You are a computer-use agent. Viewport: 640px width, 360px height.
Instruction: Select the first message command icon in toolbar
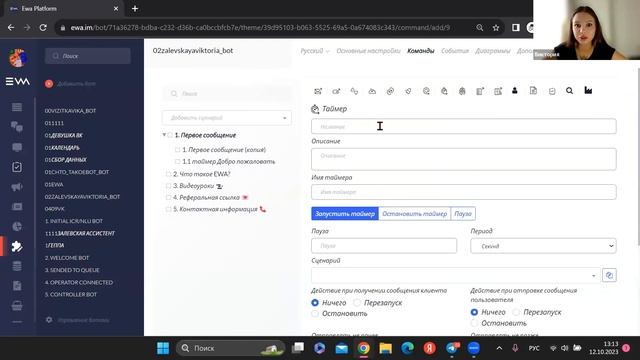click(318, 91)
